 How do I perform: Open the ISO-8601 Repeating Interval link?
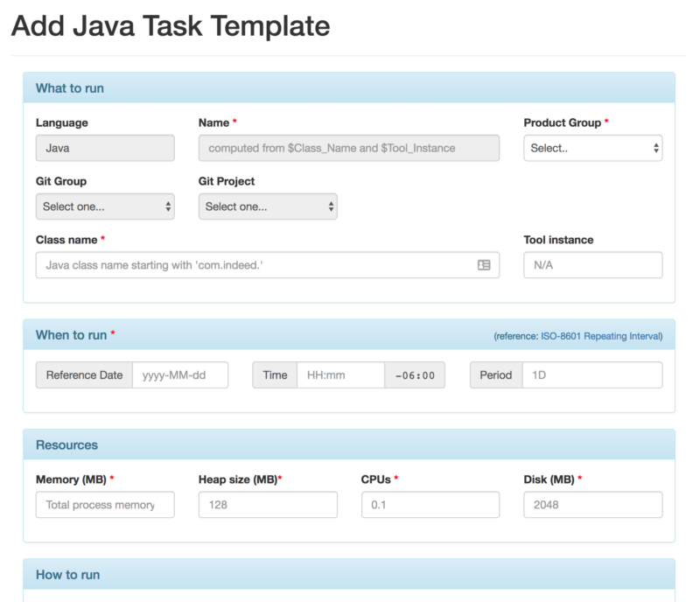tap(601, 336)
